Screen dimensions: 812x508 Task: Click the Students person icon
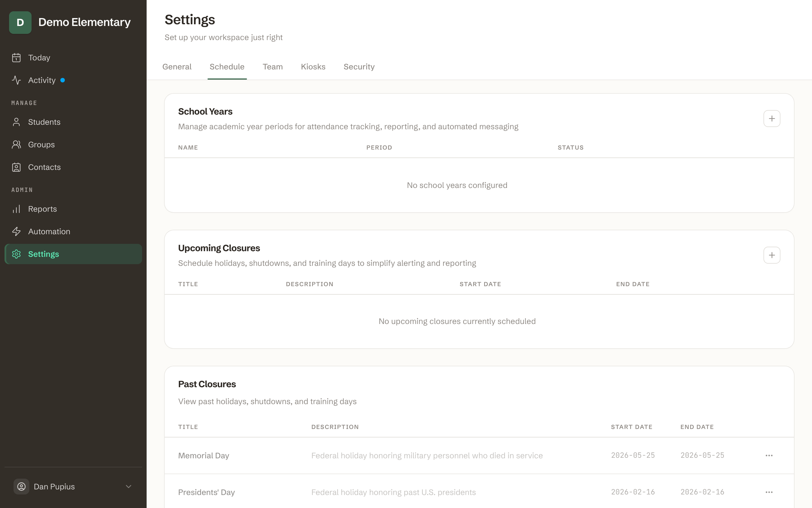point(16,122)
